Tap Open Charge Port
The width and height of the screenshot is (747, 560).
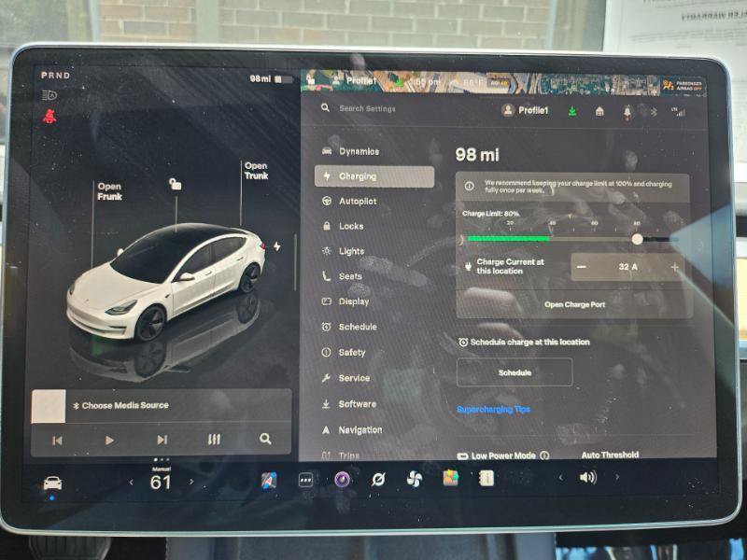[x=575, y=305]
